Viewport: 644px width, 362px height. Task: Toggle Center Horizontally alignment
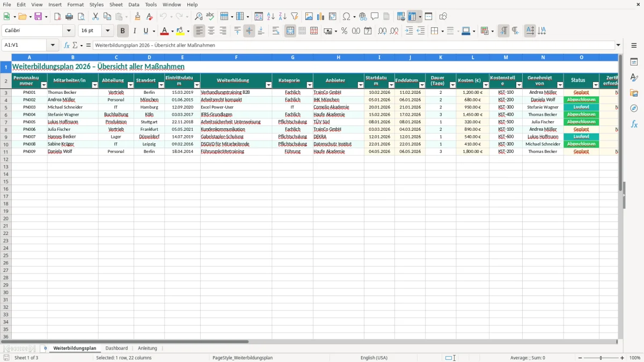pos(211,31)
